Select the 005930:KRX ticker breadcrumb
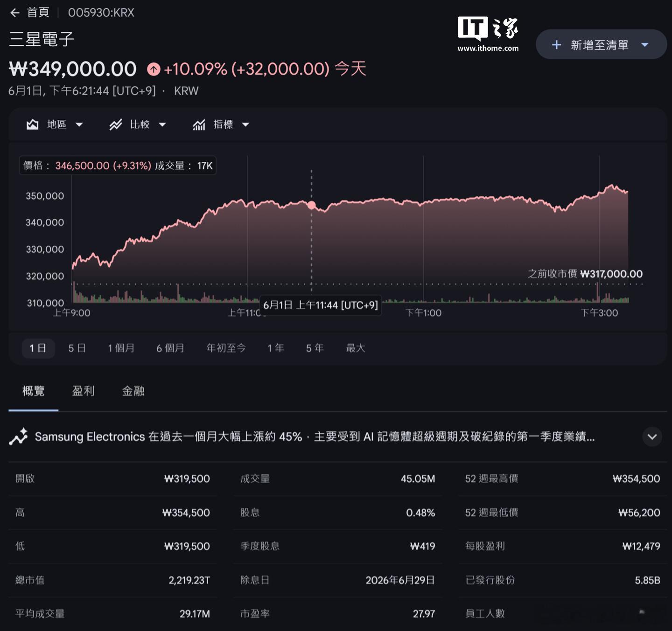 101,13
